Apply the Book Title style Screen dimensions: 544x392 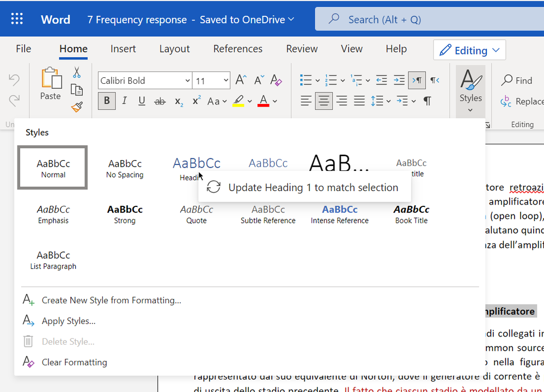(x=411, y=213)
